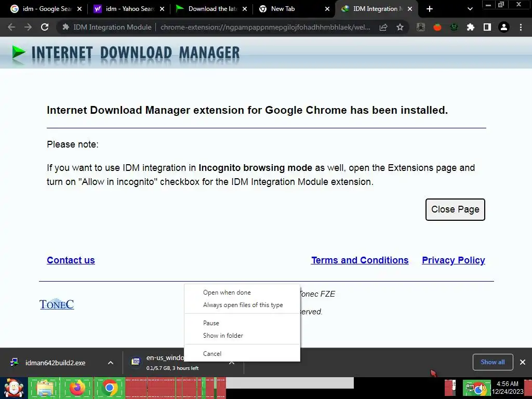Close the New Tab tab

click(x=327, y=9)
